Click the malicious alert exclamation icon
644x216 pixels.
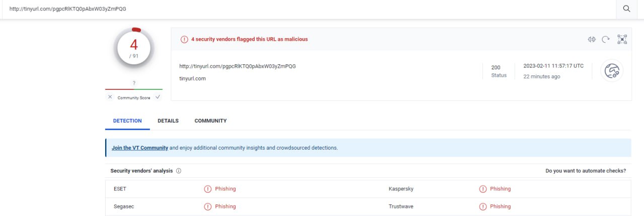[184, 39]
